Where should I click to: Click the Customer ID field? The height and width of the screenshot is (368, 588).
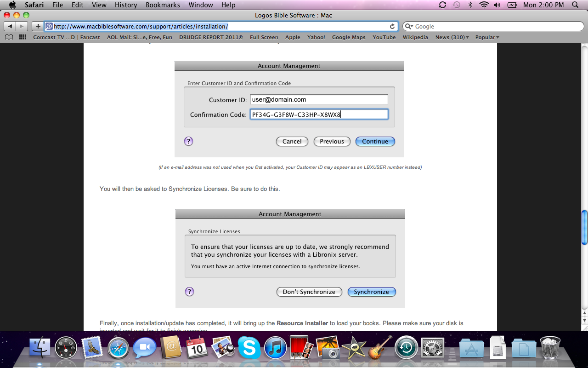319,99
